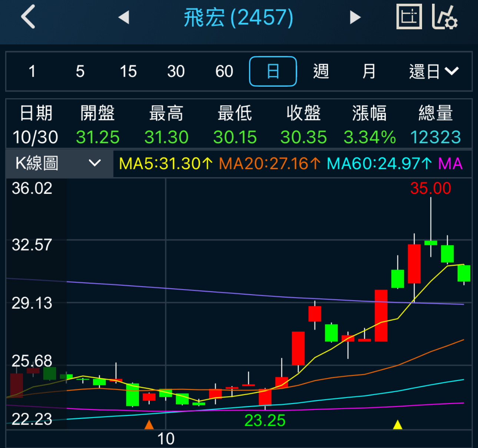478x448 pixels.
Task: Switch to weekly 週 chart
Action: coord(321,72)
